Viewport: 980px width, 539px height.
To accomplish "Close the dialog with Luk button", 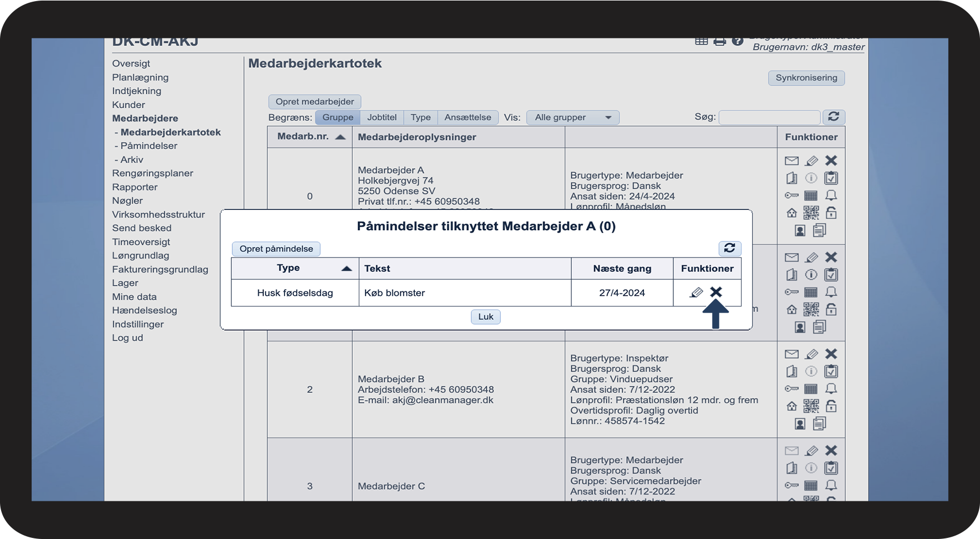I will pyautogui.click(x=485, y=316).
